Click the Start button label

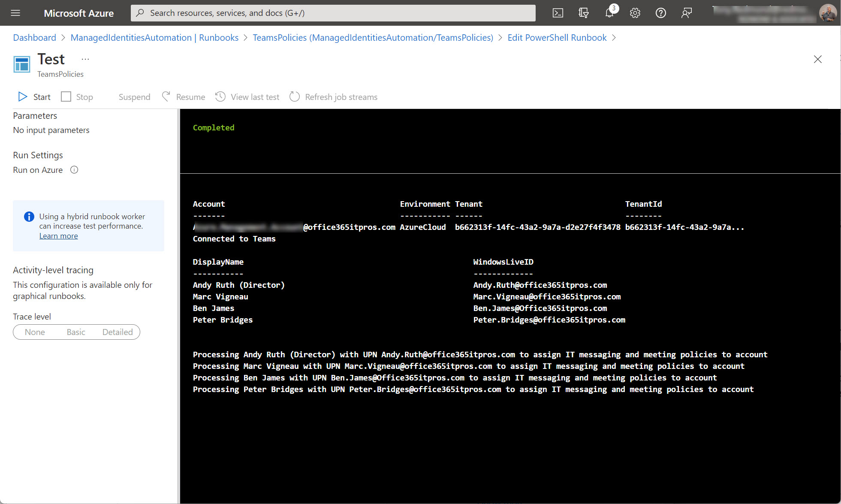pos(42,97)
